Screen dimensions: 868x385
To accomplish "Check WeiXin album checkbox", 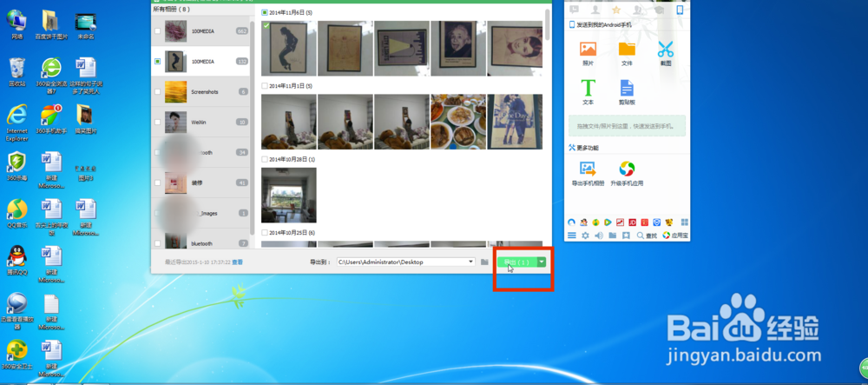I will click(x=158, y=122).
